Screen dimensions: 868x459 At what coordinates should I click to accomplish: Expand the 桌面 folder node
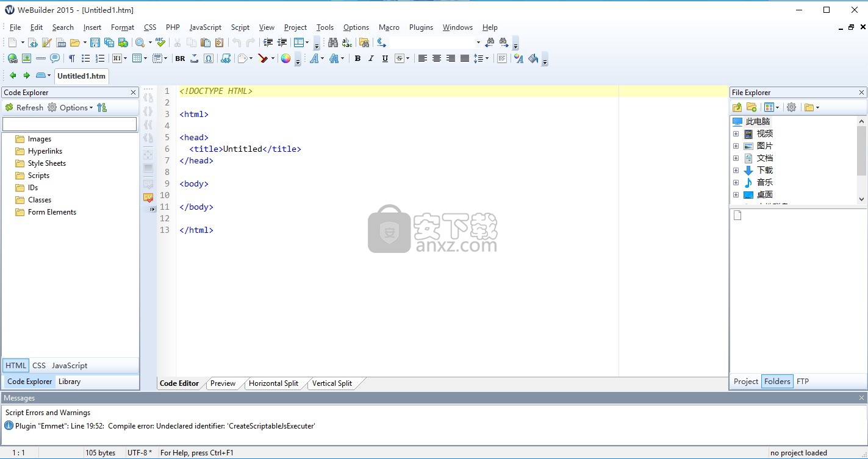[x=736, y=194]
